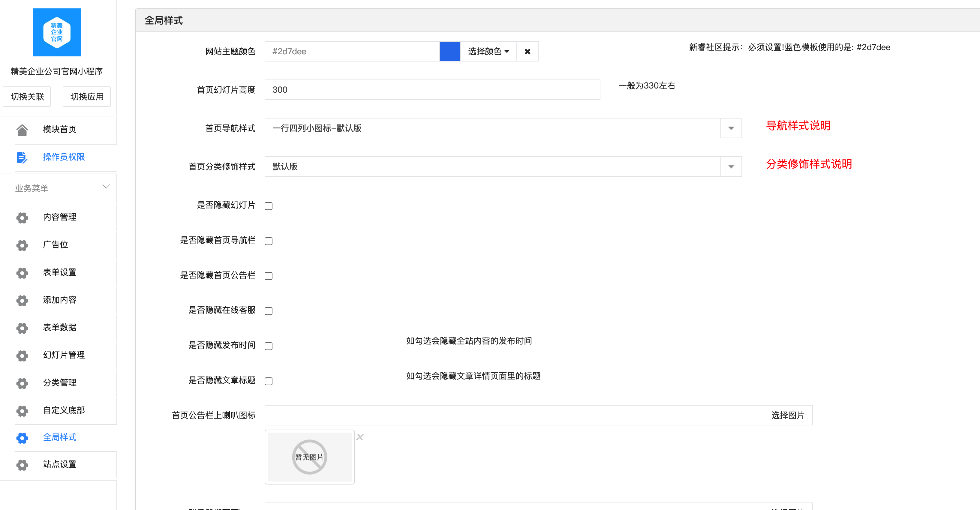Open 首页导航样式 dropdown arrow
Screen dimensions: 980x510
point(731,128)
